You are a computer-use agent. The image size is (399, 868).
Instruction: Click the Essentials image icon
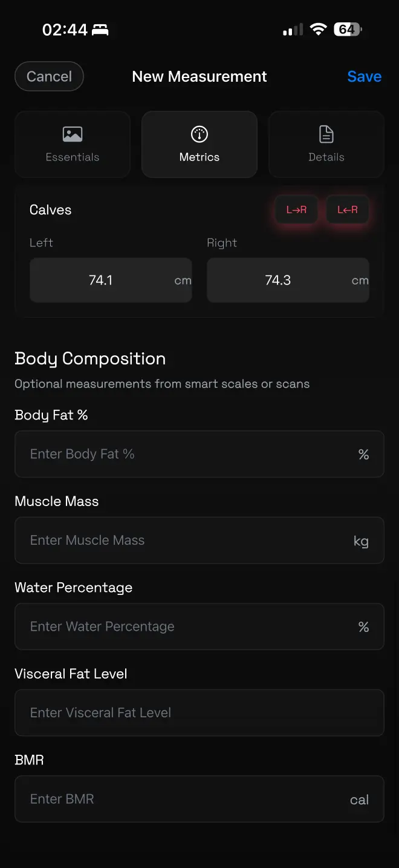73,134
